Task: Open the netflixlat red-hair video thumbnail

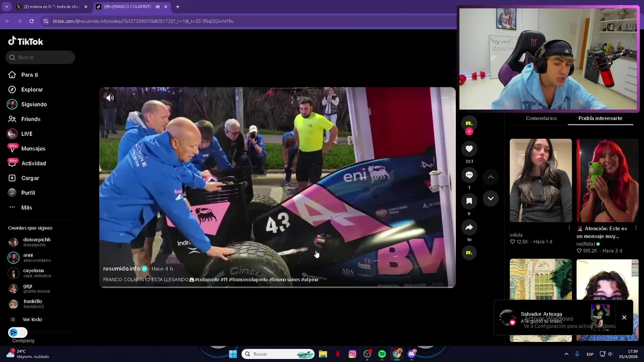Action: point(607,180)
